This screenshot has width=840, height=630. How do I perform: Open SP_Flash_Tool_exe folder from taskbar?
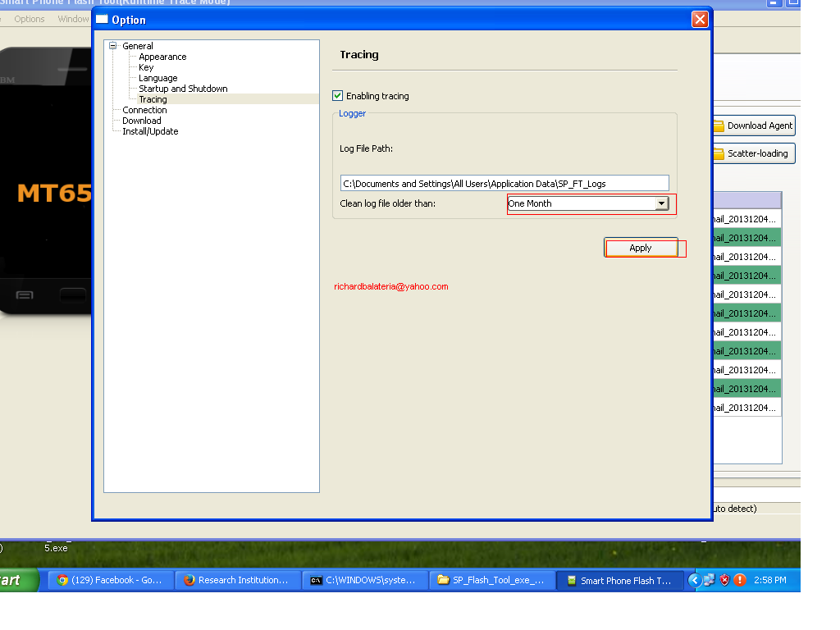pos(491,580)
